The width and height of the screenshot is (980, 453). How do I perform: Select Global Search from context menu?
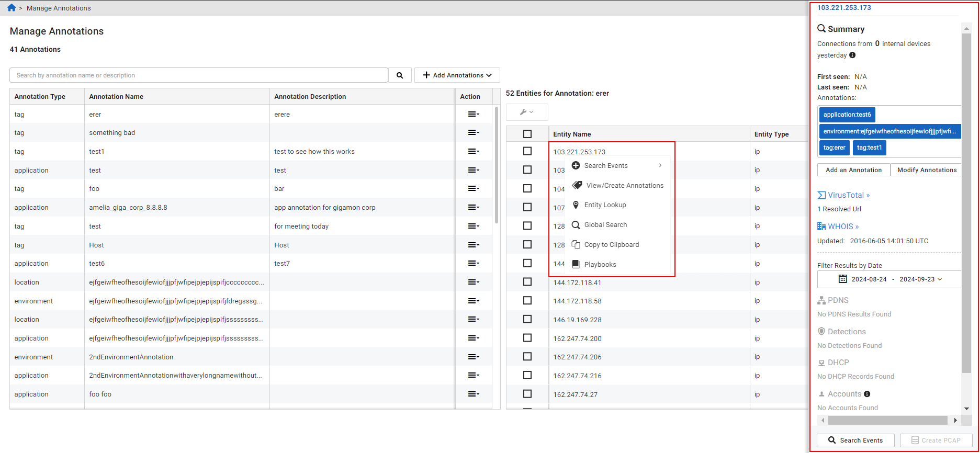[617, 225]
